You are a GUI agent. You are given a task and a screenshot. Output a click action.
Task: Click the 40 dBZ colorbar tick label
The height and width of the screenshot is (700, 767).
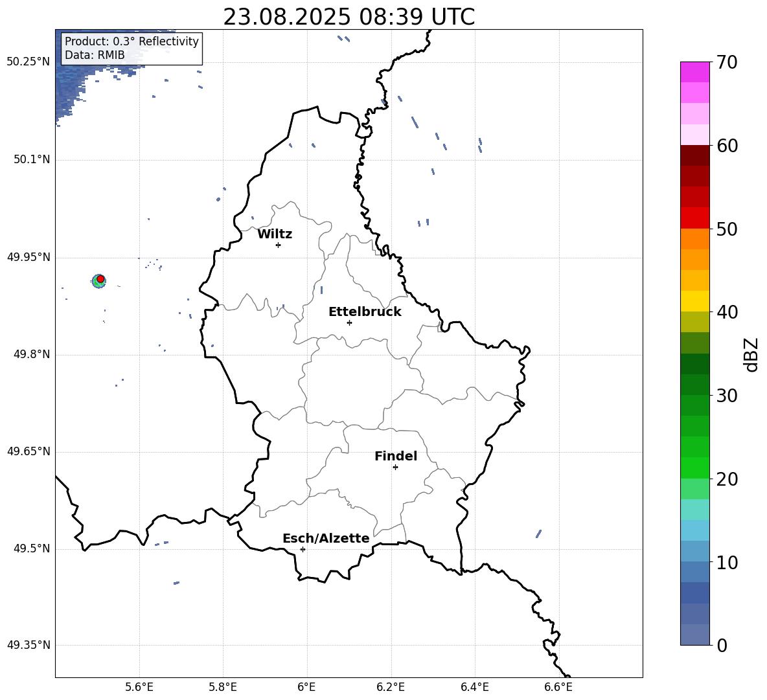pyautogui.click(x=726, y=312)
